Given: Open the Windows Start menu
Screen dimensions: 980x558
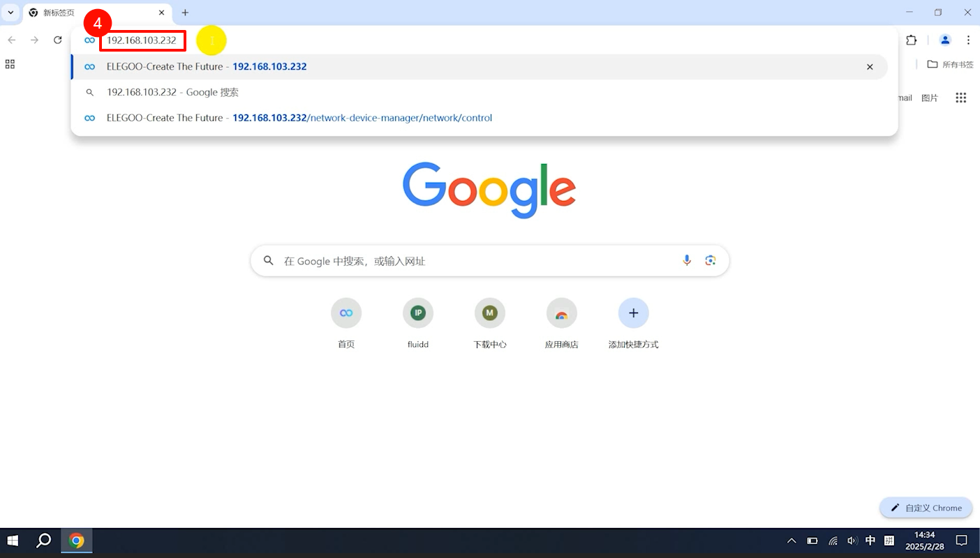Looking at the screenshot, I should click(x=13, y=541).
